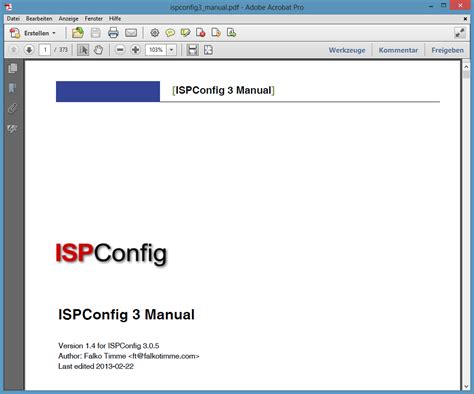
Task: Toggle fit one full page icon
Action: (x=208, y=50)
